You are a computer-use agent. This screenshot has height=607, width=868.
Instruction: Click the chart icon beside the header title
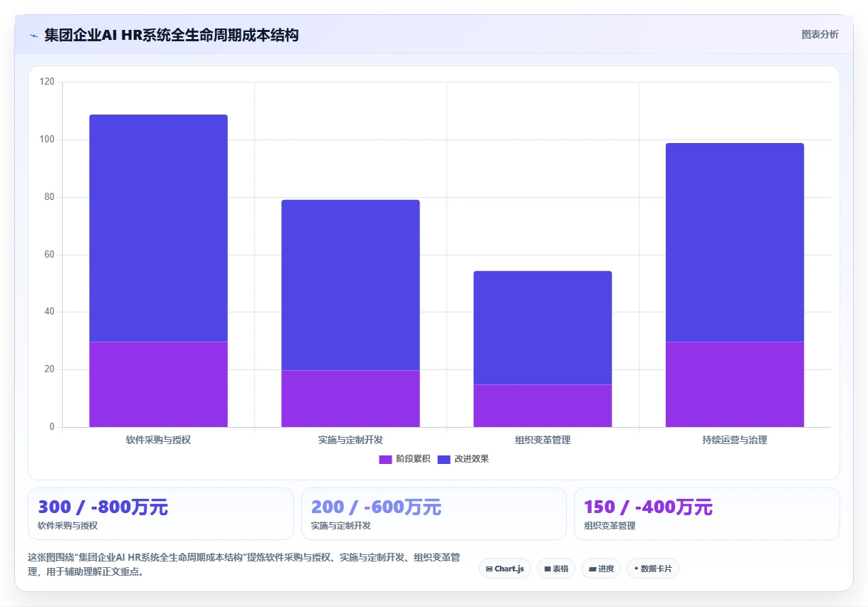coord(33,35)
